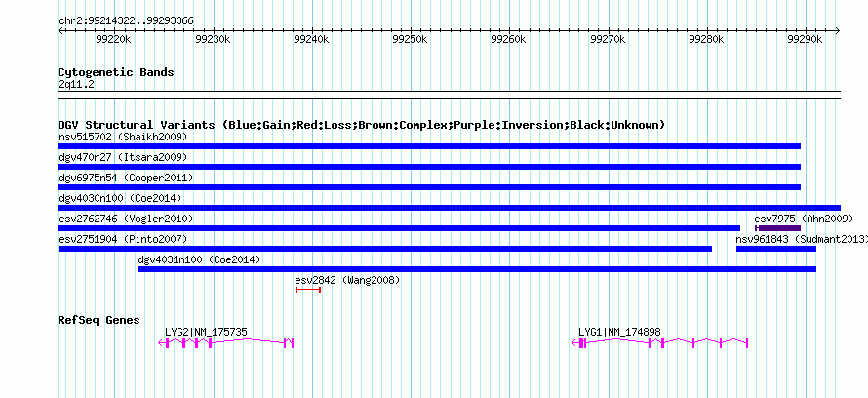Screen dimensions: 868x398
Task: Open the dgv470n27 (Itsara2009) variant label
Action: 123,157
